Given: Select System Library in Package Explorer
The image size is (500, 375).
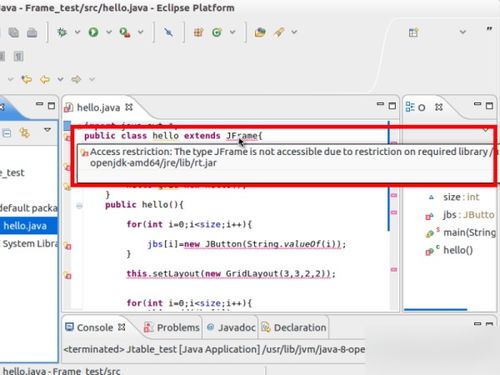Looking at the screenshot, I should point(30,244).
